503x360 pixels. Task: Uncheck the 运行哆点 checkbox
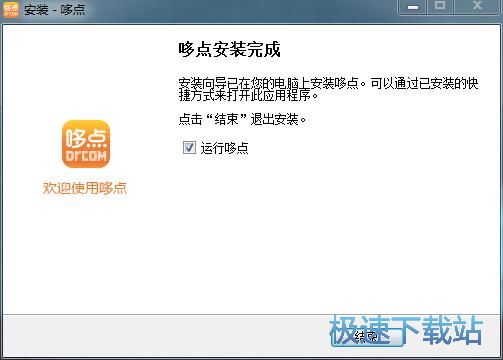189,147
